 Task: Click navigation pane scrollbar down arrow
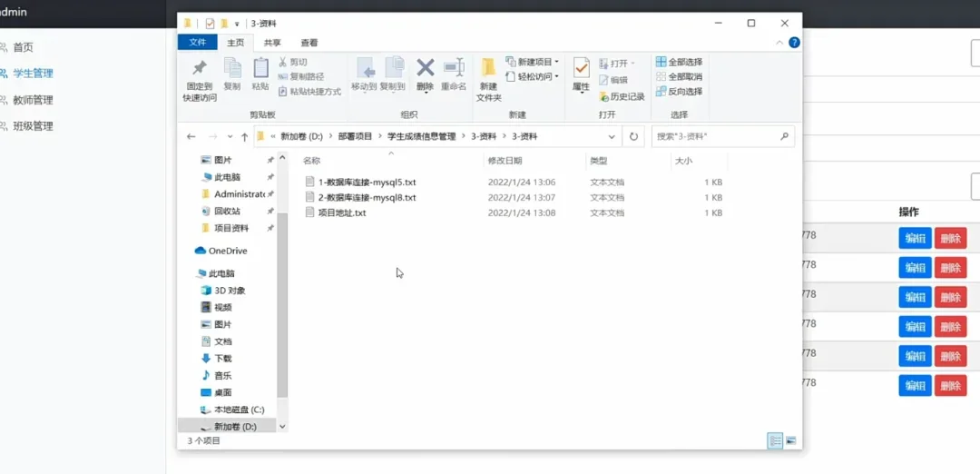pyautogui.click(x=282, y=427)
